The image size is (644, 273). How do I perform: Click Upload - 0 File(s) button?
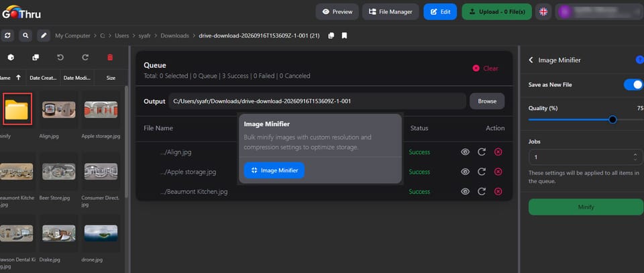[x=497, y=12]
